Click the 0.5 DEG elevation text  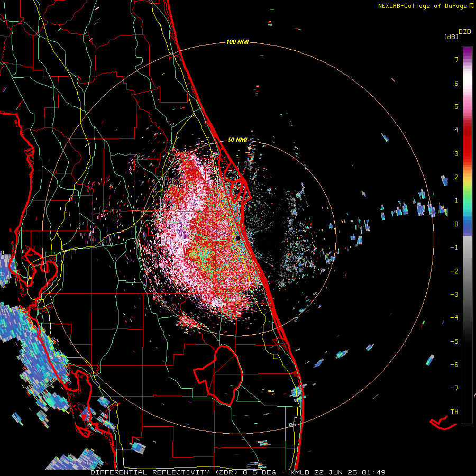pos(259,472)
